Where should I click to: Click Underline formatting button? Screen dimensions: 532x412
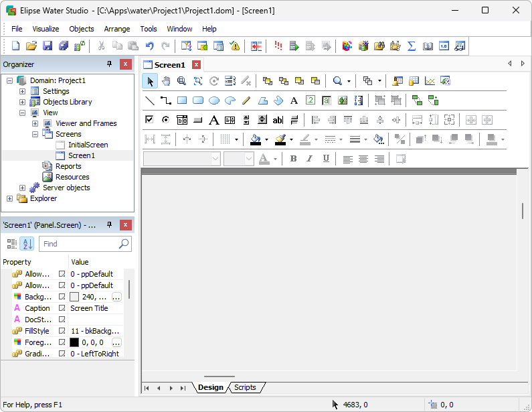326,159
